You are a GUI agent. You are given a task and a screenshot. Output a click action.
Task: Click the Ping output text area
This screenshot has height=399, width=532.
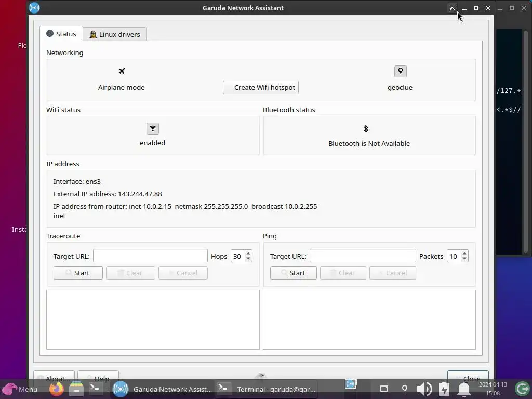coord(369,320)
